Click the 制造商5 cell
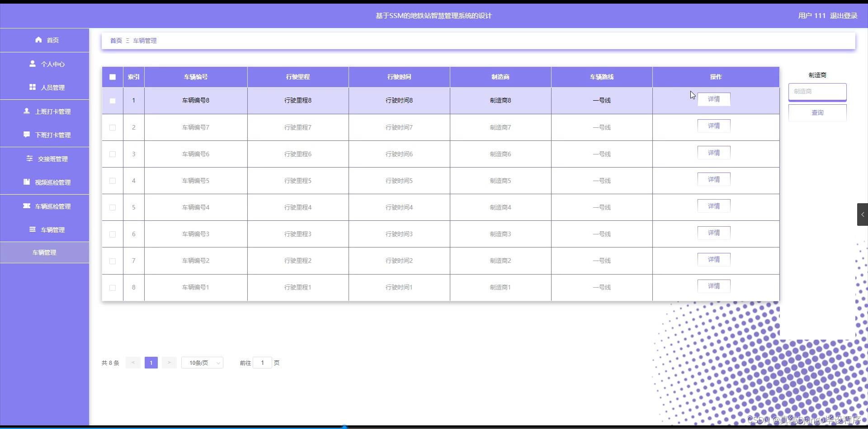This screenshot has width=868, height=429. (500, 181)
